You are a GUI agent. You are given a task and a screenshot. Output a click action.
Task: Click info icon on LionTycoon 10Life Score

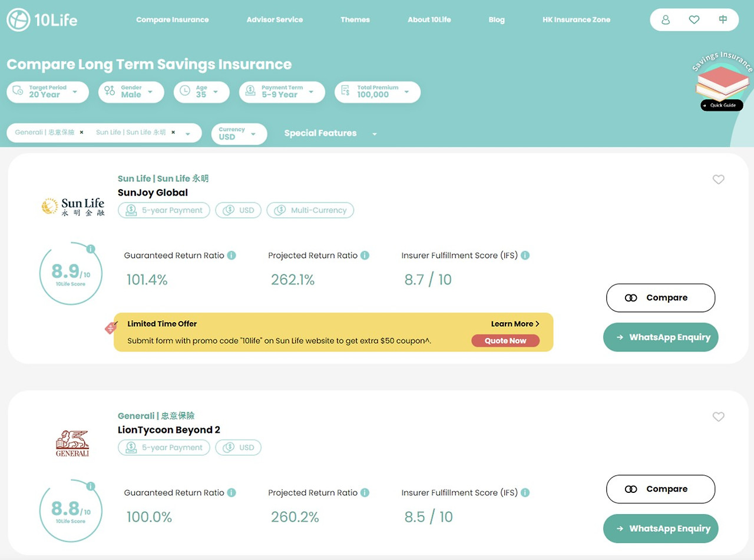tap(90, 486)
